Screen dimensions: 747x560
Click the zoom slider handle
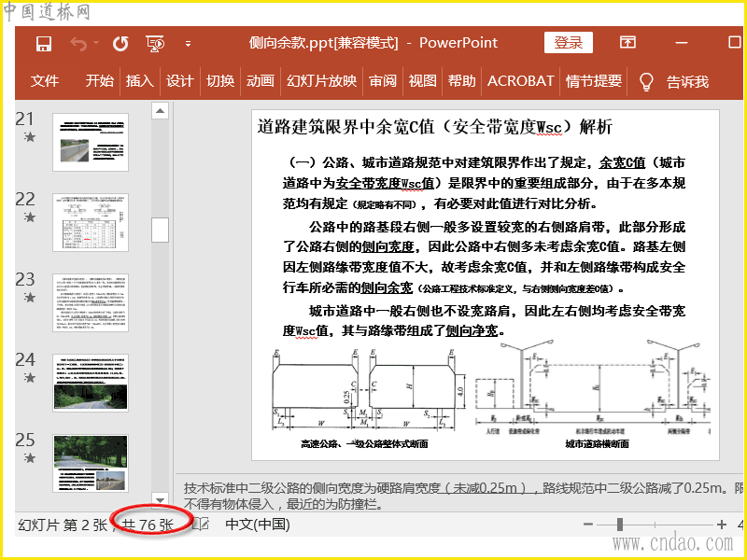tap(619, 525)
